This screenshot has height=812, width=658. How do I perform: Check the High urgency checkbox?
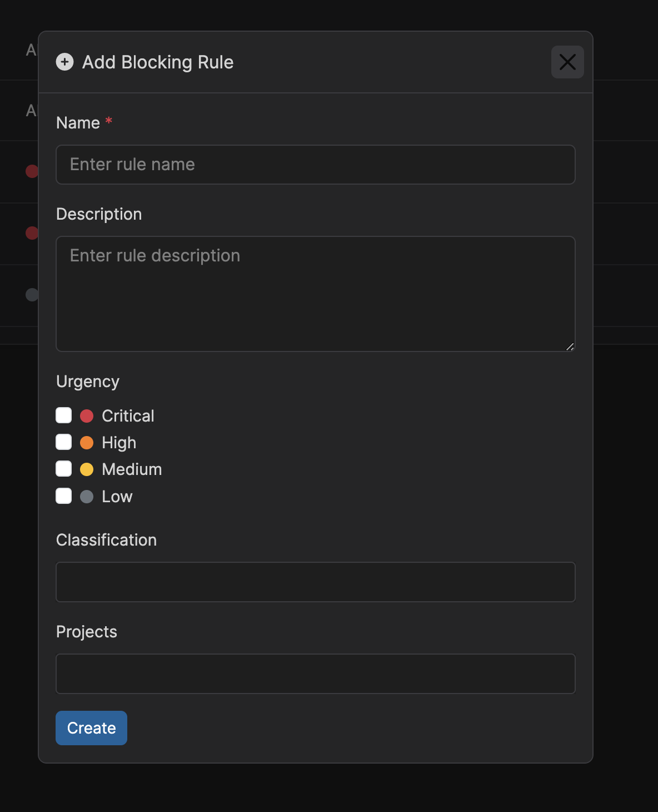coord(64,442)
